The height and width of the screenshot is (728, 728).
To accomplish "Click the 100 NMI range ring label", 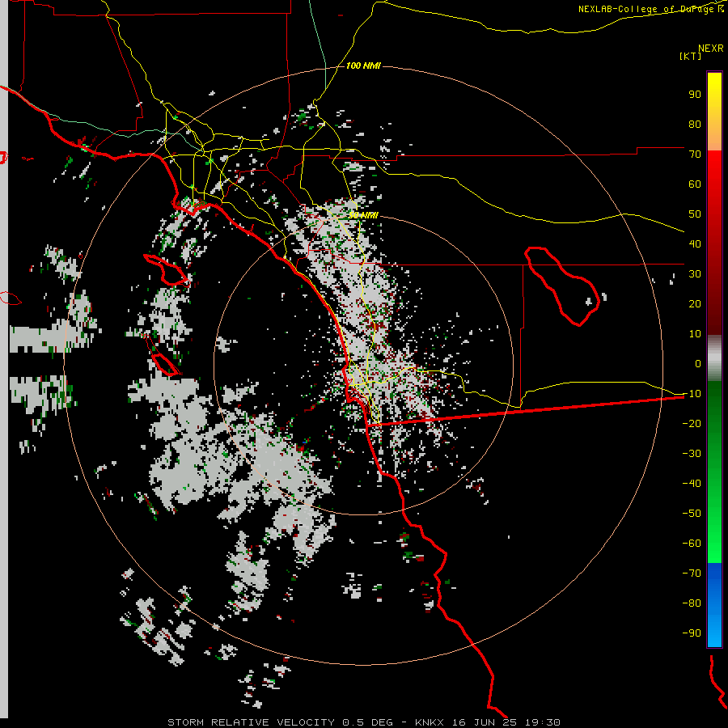I will [x=363, y=66].
